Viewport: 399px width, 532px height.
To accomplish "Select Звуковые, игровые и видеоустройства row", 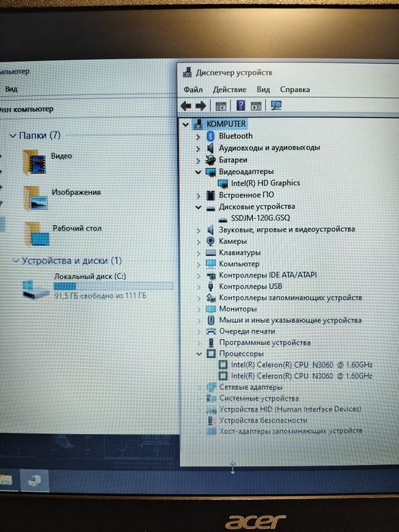I will tap(287, 230).
